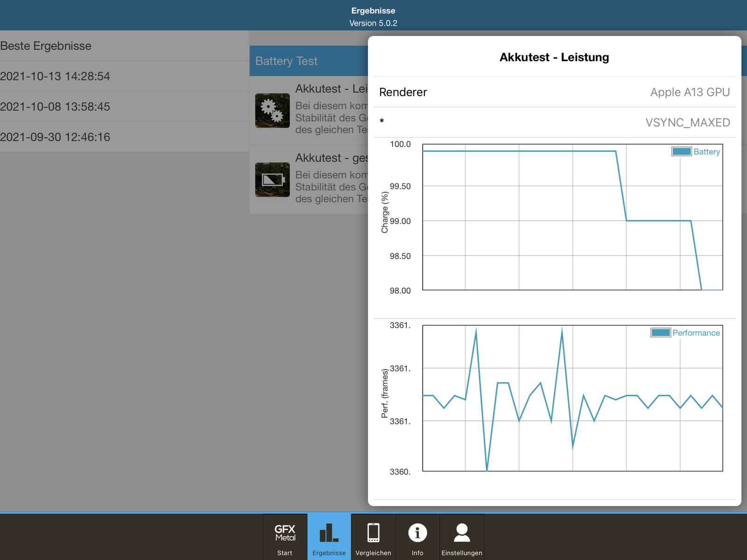Click the person Einstellungen icon
This screenshot has height=560, width=747.
pos(462,532)
